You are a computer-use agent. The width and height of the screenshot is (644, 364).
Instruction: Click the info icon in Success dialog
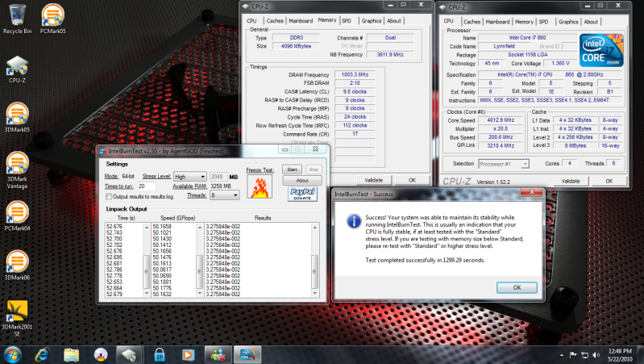(354, 221)
